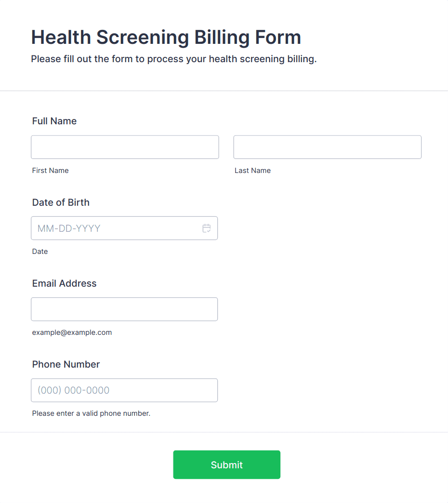Click the "First Name" sublabel under the field
Viewport: 448px width, 503px height.
tap(50, 171)
